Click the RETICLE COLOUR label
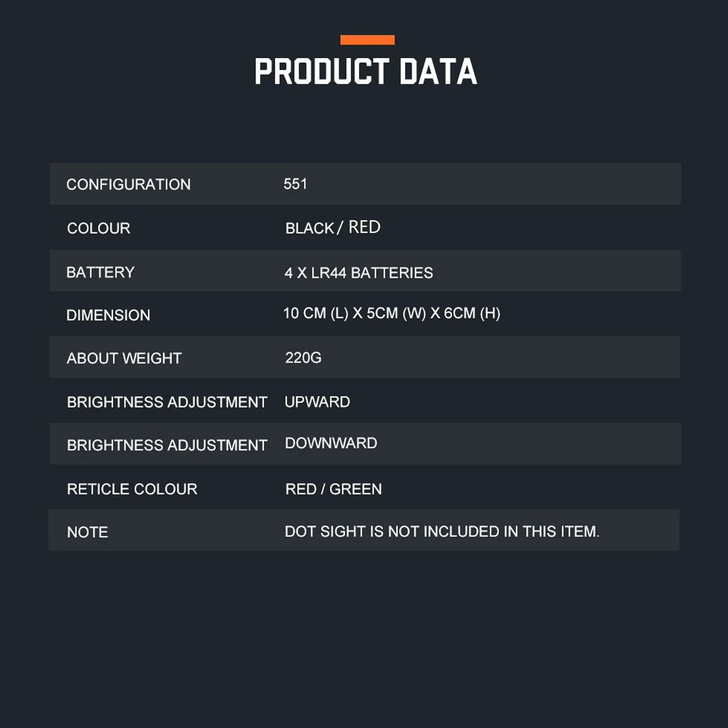Screen dimensions: 728x728 pos(132,489)
